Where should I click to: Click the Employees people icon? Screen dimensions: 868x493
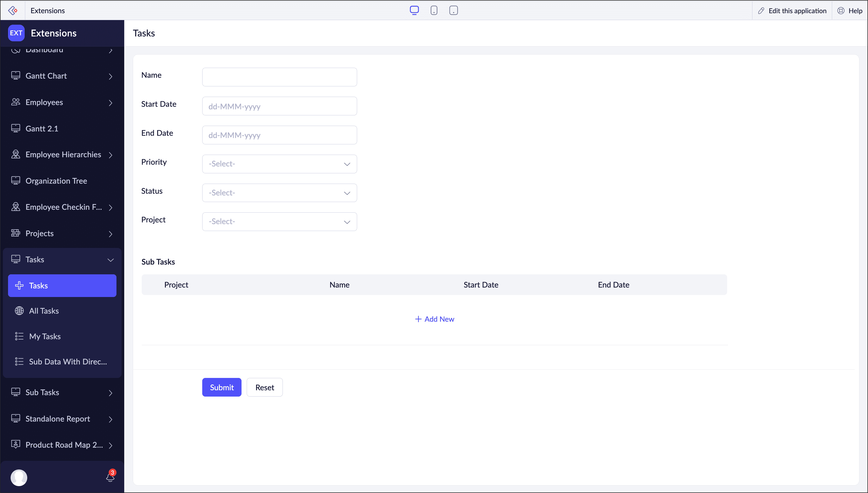tap(15, 102)
